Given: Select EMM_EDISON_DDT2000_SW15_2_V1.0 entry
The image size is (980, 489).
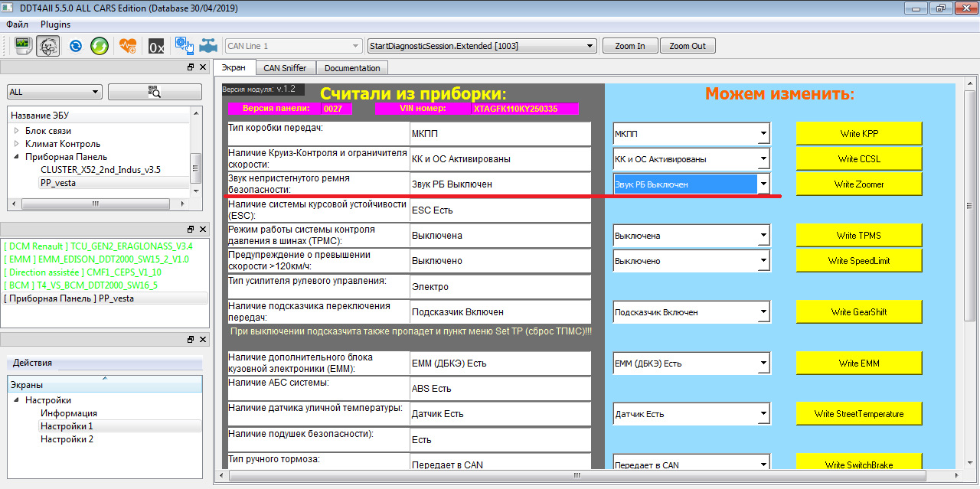Looking at the screenshot, I should pos(96,259).
